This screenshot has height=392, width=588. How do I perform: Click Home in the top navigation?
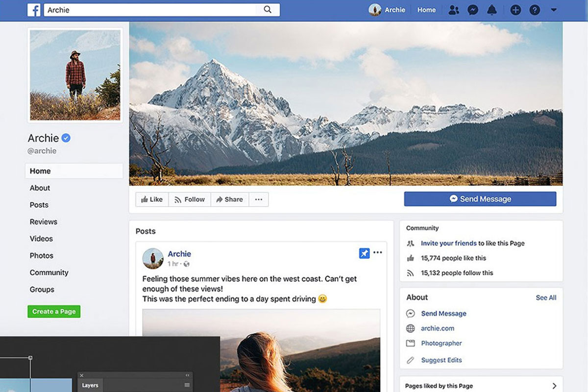(x=426, y=10)
